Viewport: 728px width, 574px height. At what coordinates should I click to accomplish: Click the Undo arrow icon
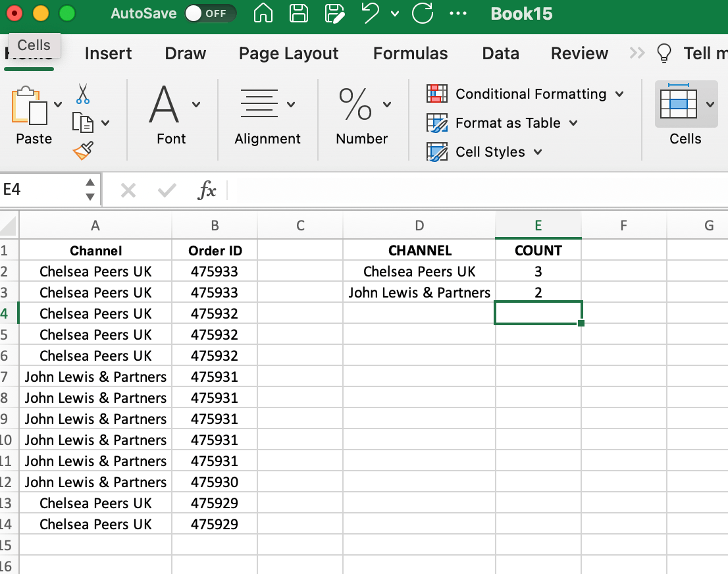(370, 13)
